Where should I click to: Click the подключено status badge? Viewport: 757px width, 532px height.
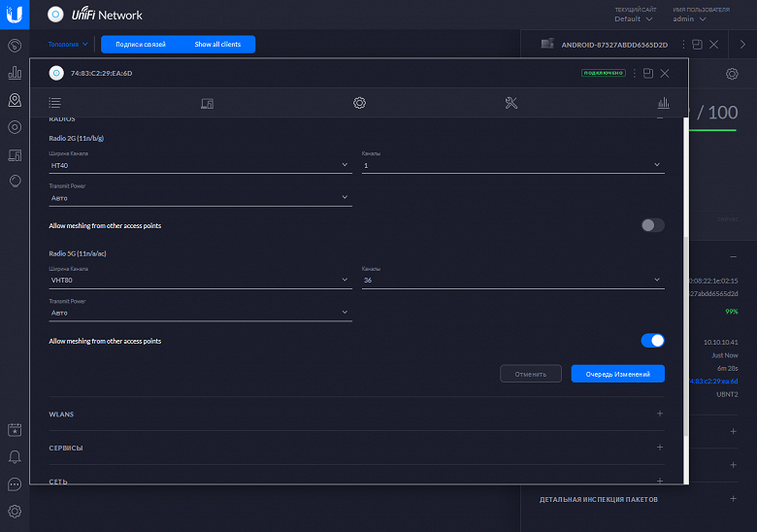pos(604,73)
